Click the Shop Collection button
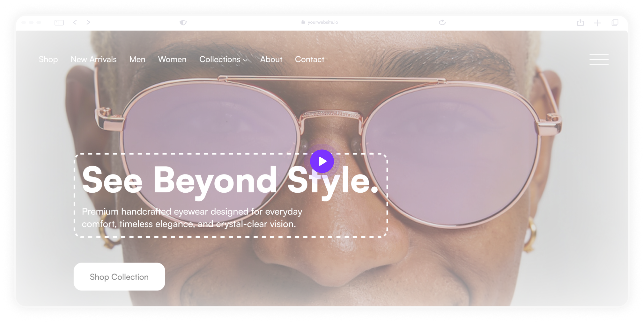Viewport: 644px width, 322px height. tap(119, 276)
